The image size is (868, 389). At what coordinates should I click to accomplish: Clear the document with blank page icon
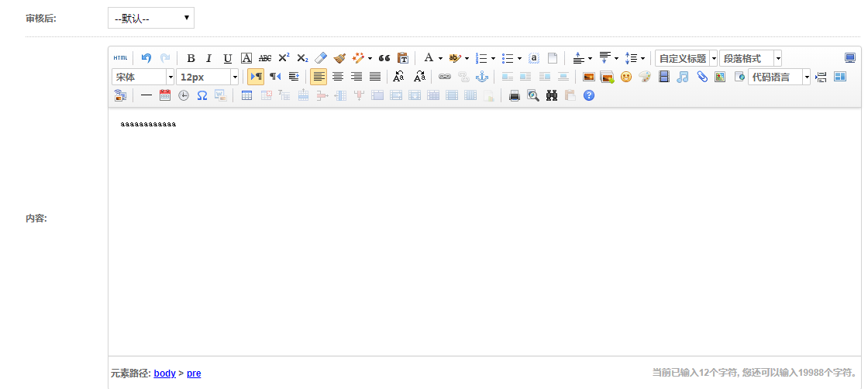click(x=553, y=58)
